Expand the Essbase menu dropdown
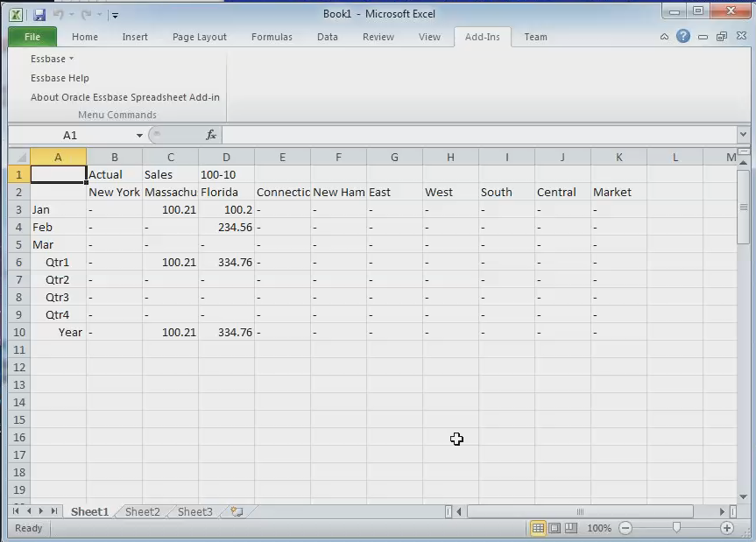756x542 pixels. coord(52,59)
